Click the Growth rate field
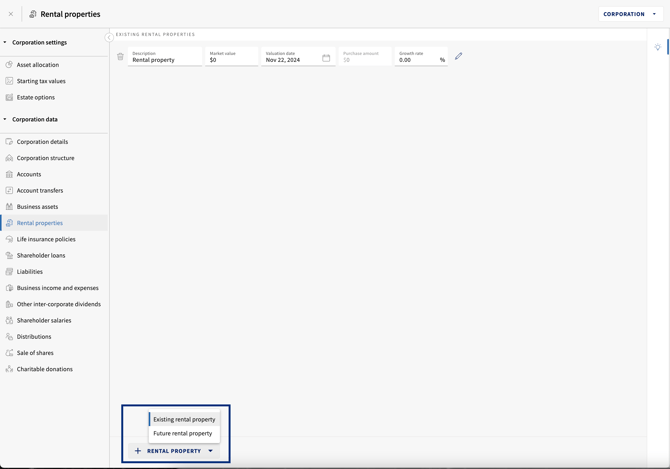Viewport: 670px width, 469px height. [421, 56]
